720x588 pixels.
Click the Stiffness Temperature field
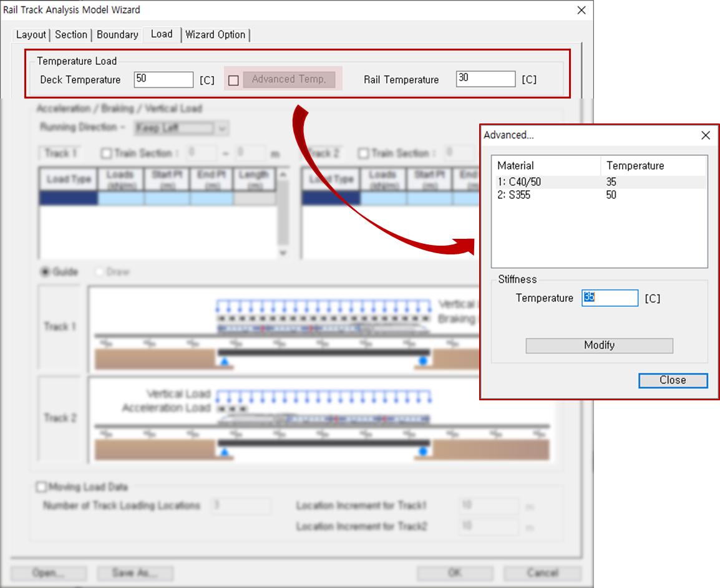tap(610, 298)
